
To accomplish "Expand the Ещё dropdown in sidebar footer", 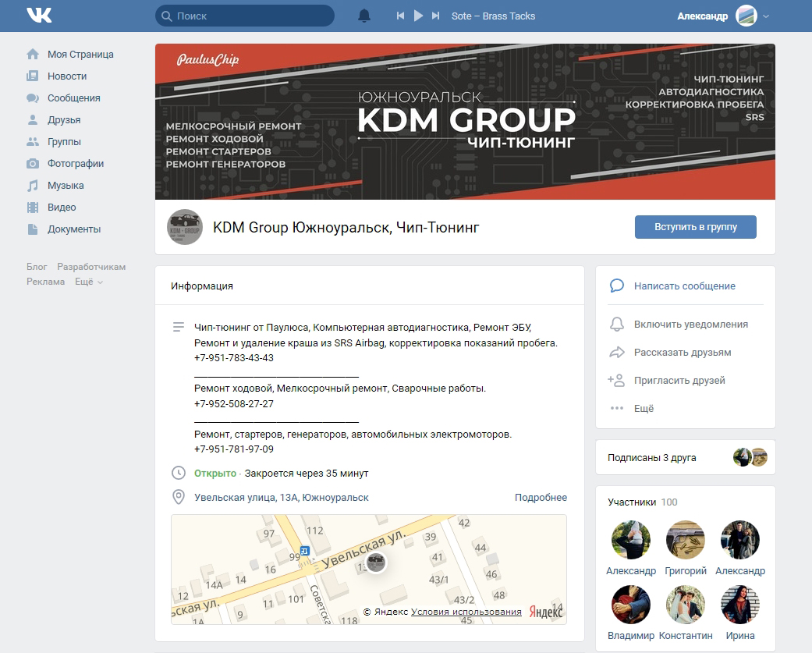I will [88, 282].
